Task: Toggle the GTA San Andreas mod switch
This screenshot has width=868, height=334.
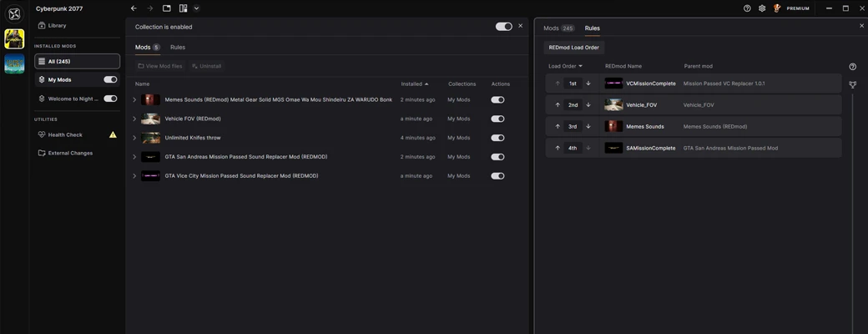Action: click(x=497, y=157)
